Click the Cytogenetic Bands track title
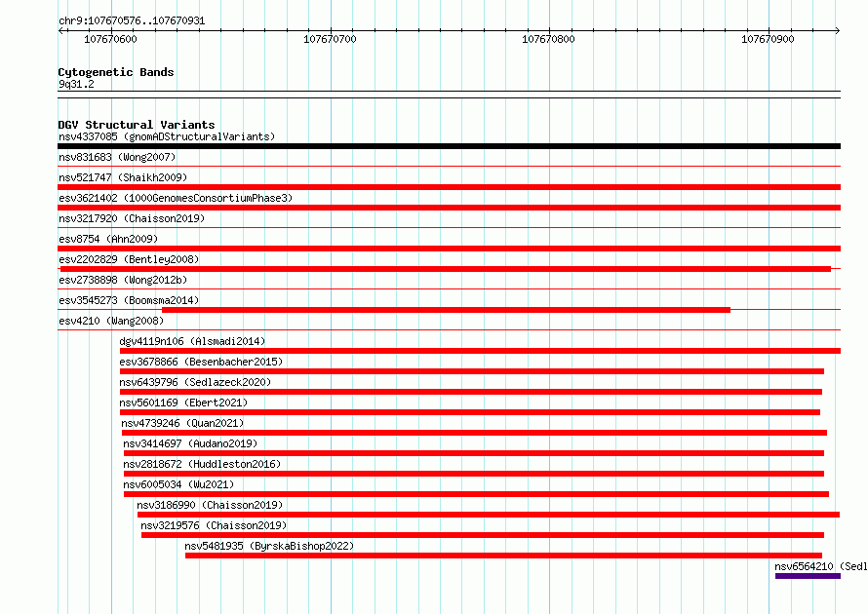 coord(116,72)
